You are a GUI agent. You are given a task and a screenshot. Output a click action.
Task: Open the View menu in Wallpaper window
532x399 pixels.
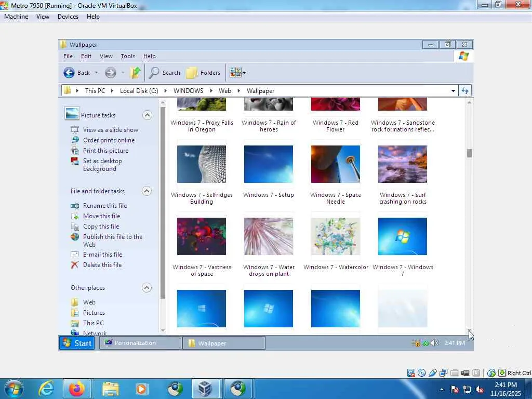106,56
